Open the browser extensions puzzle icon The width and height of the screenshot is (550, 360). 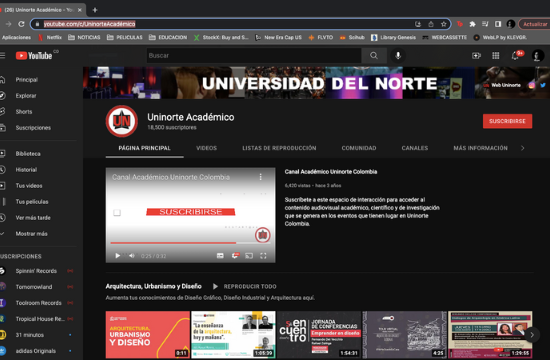(472, 24)
